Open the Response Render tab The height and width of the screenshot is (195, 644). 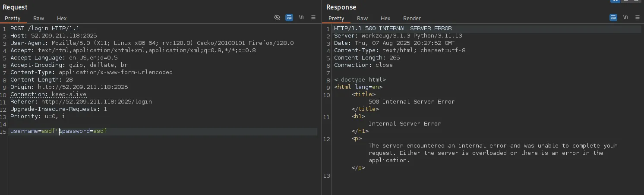tap(412, 18)
